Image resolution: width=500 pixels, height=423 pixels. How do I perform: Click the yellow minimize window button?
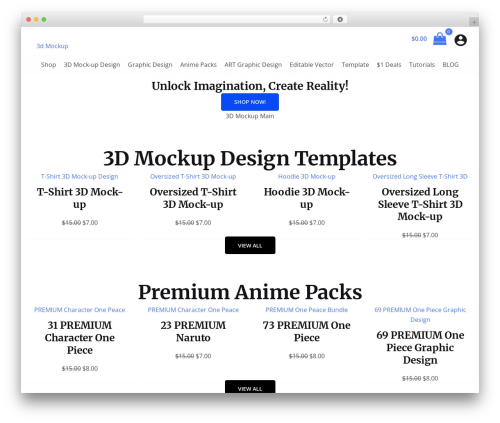(36, 19)
